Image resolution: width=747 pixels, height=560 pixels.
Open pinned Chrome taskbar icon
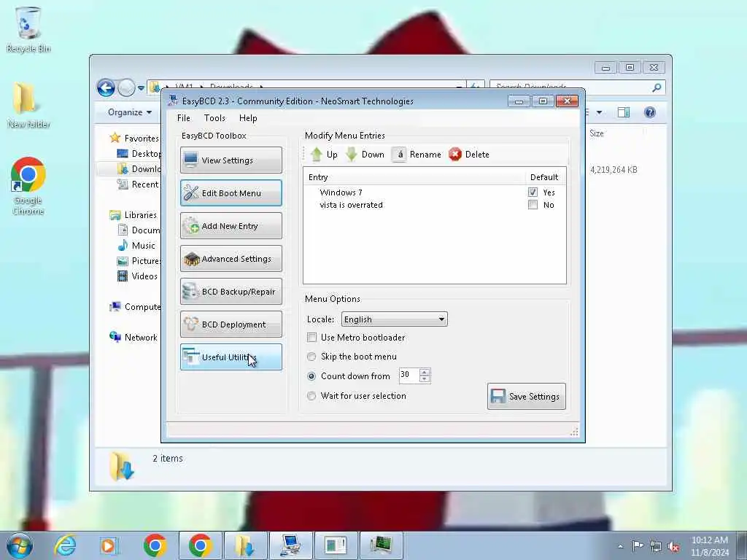tap(155, 545)
